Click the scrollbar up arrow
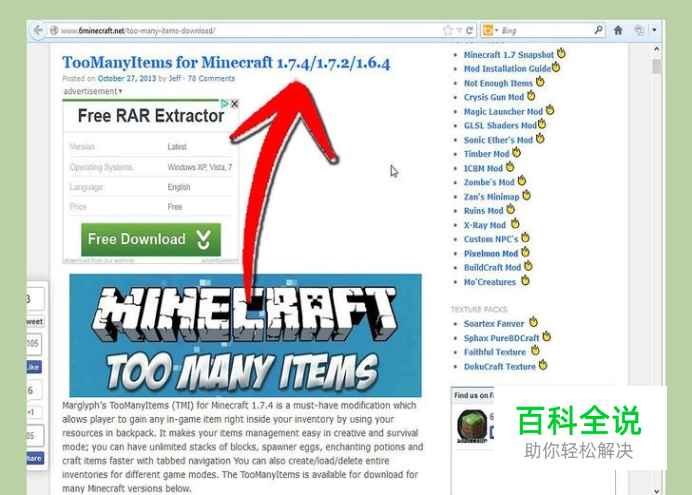Viewport: 692px width, 495px height. pyautogui.click(x=657, y=49)
